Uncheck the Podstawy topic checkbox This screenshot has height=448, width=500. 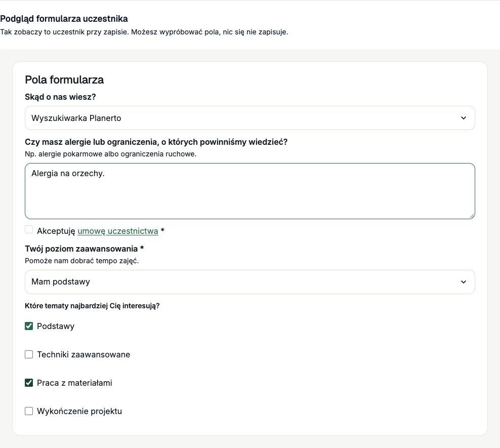click(x=29, y=326)
